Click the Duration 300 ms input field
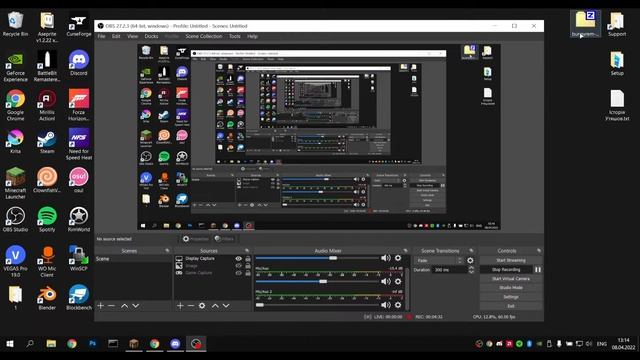This screenshot has width=640, height=360. (x=450, y=269)
